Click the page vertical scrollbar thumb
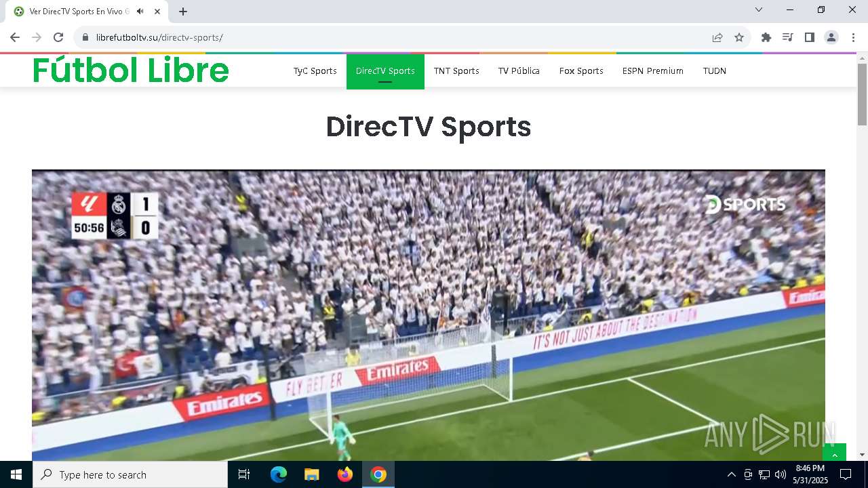Screen dimensions: 868x488 pos(863,94)
